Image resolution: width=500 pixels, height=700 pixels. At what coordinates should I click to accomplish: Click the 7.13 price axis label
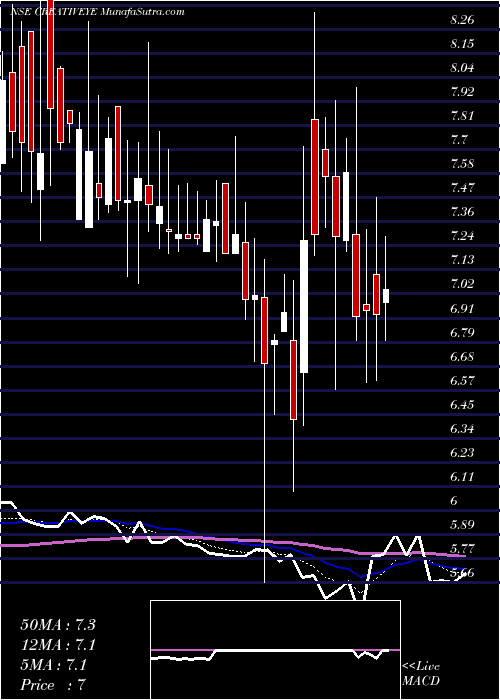[x=462, y=260]
